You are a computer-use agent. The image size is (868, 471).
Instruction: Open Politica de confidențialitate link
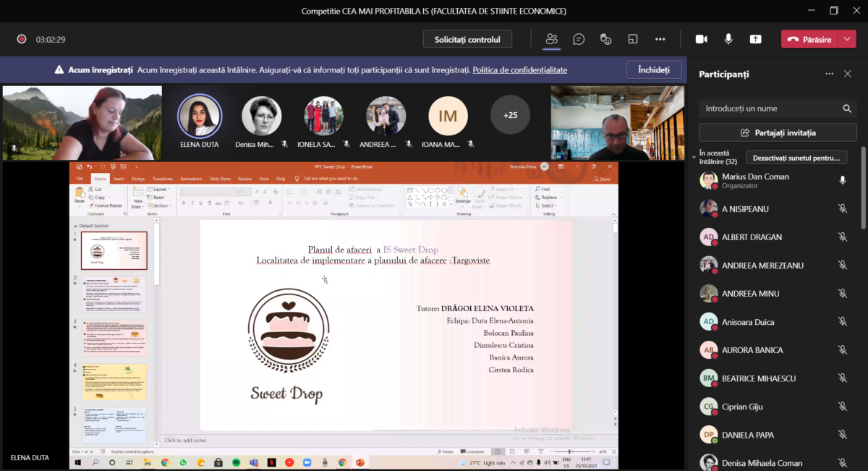coord(519,70)
